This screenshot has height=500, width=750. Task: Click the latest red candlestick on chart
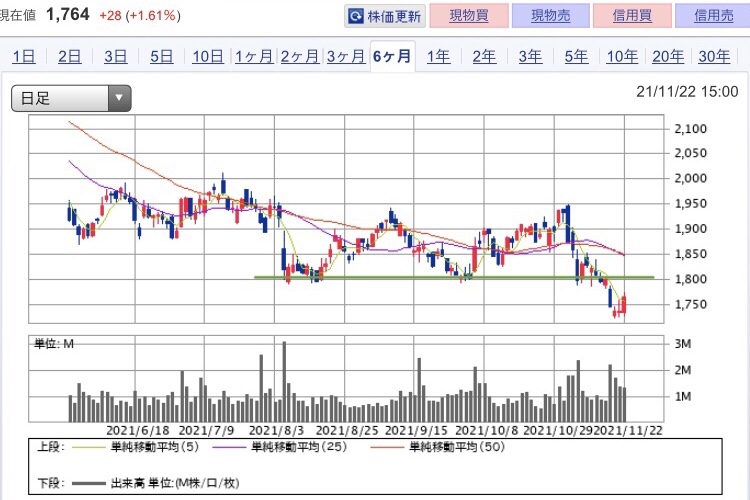pyautogui.click(x=624, y=305)
